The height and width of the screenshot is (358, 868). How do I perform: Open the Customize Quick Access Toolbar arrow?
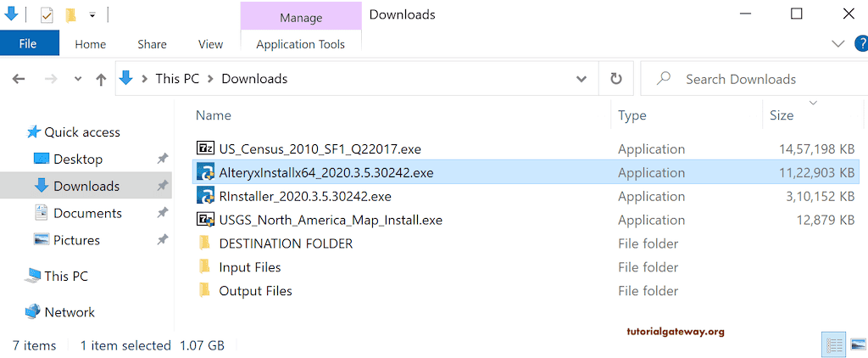(92, 15)
